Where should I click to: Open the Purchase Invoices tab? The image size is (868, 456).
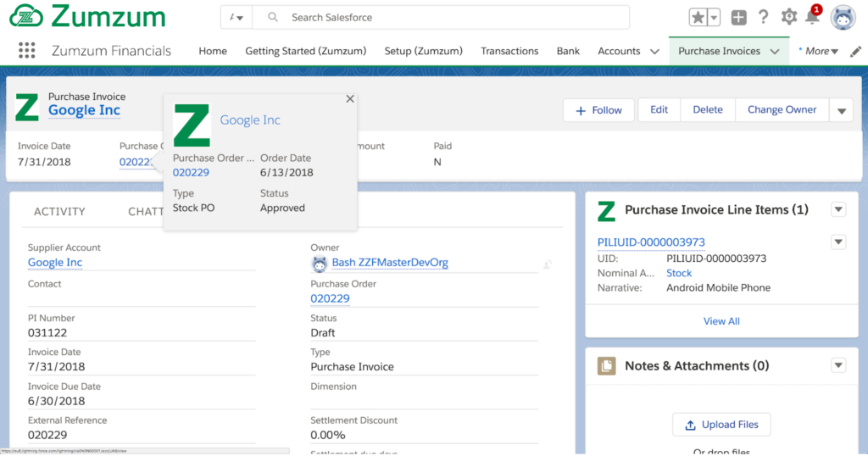(719, 51)
